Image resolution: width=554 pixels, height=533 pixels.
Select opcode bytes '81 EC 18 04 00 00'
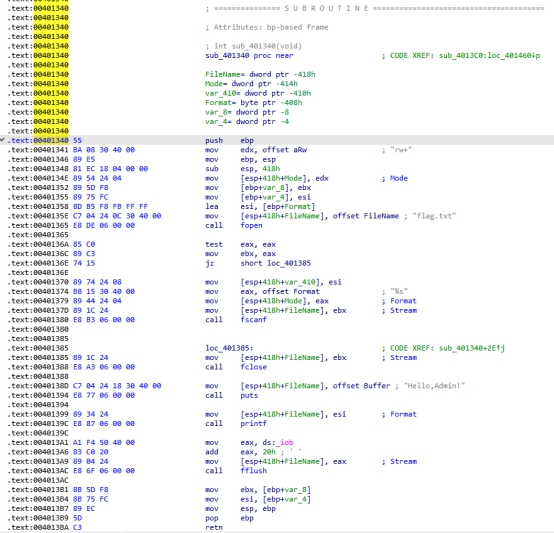pos(110,168)
